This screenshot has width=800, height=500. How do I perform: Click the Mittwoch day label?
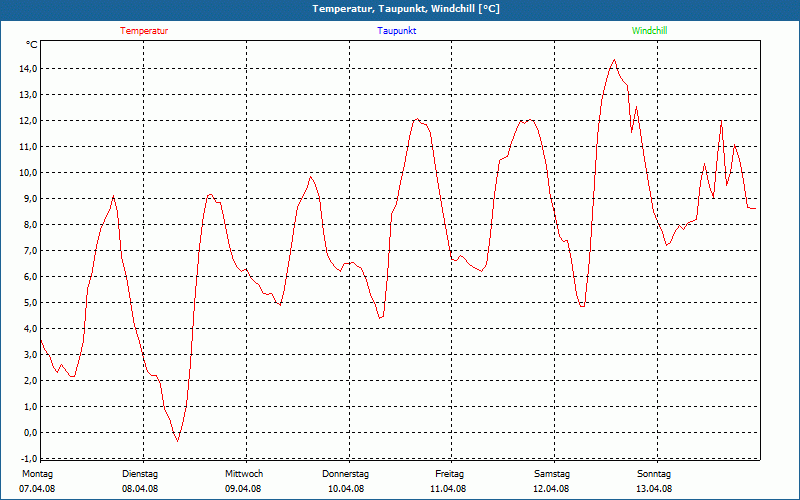click(244, 474)
